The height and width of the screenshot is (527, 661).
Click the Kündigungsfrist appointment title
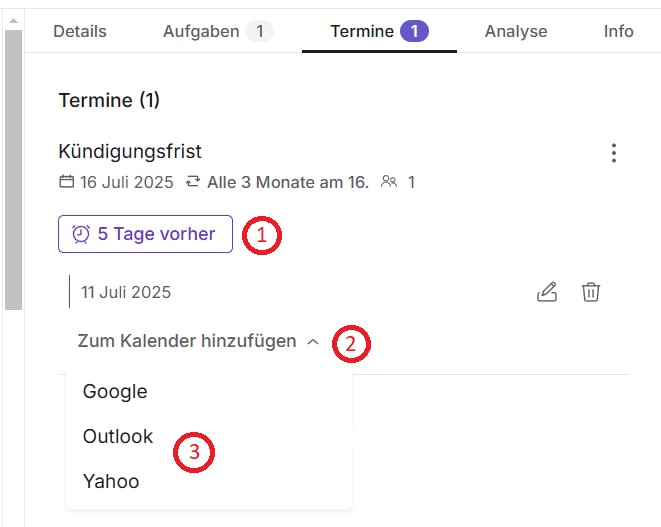point(130,151)
